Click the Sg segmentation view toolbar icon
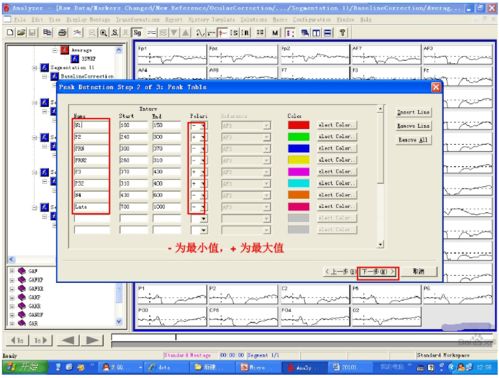 pyautogui.click(x=137, y=33)
